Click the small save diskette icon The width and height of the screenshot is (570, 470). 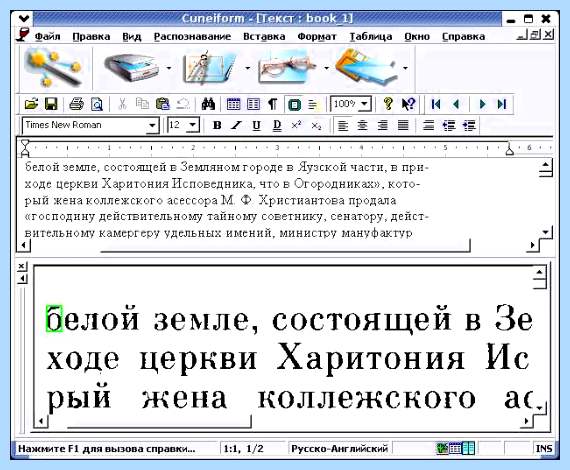pos(51,104)
